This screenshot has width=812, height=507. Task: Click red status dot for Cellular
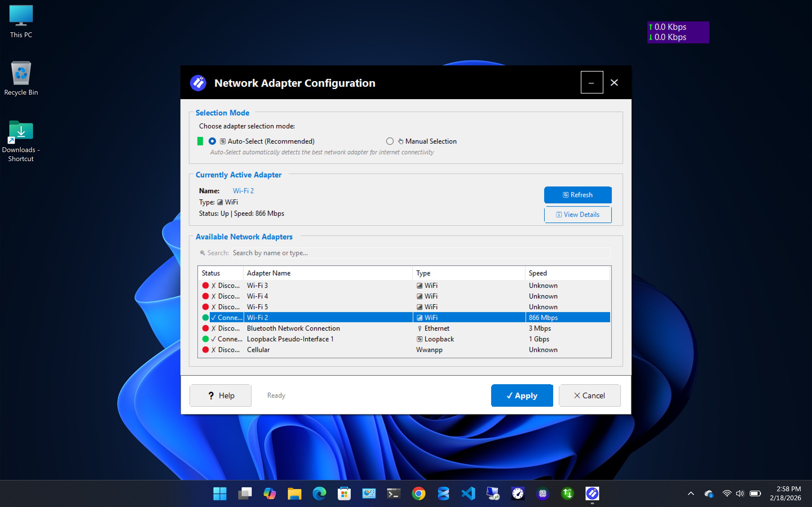tap(205, 350)
